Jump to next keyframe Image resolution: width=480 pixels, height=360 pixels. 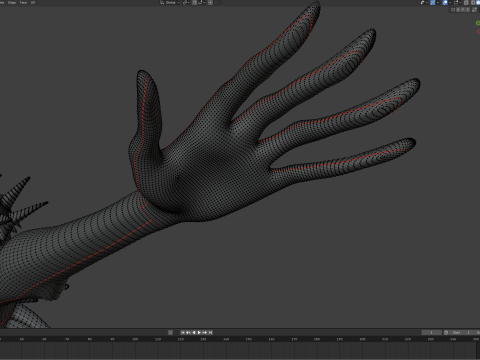[205, 332]
